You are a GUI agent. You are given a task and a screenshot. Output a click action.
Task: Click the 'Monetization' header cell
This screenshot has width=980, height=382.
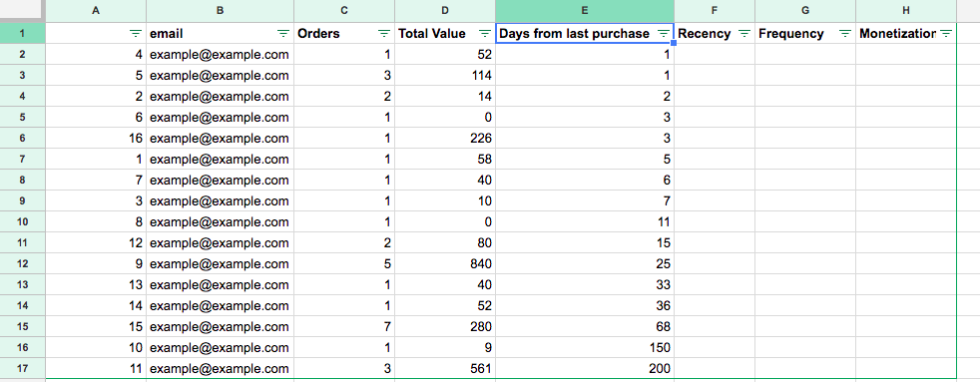point(906,34)
